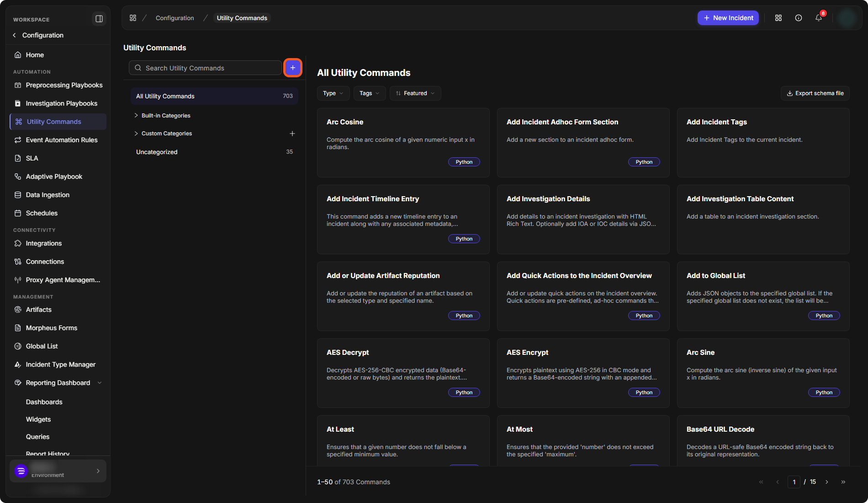
Task: Click the add utility command plus button
Action: click(293, 68)
